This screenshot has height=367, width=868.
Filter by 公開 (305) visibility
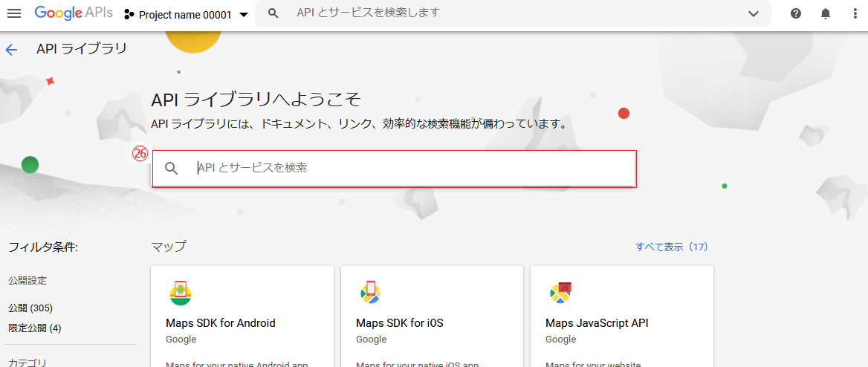tap(30, 308)
